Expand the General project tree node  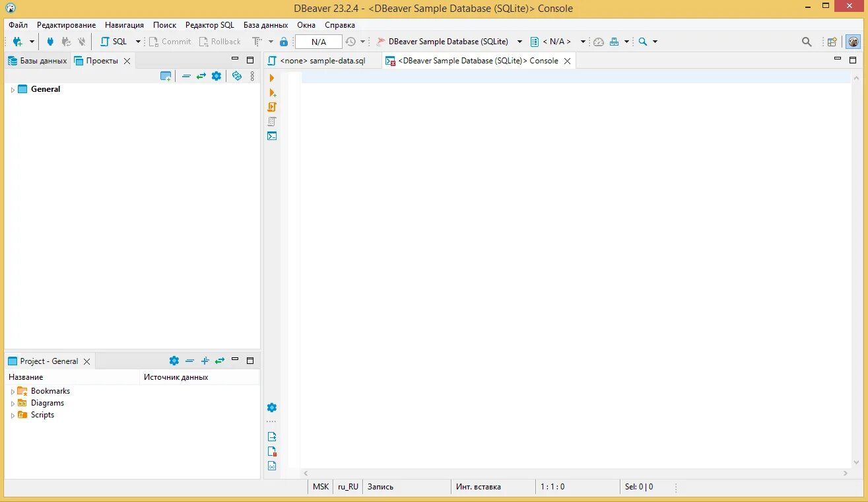coord(12,89)
